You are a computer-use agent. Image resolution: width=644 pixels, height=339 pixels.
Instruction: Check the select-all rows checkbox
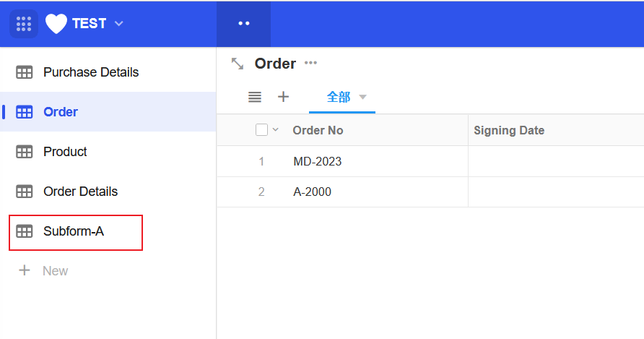pos(261,130)
